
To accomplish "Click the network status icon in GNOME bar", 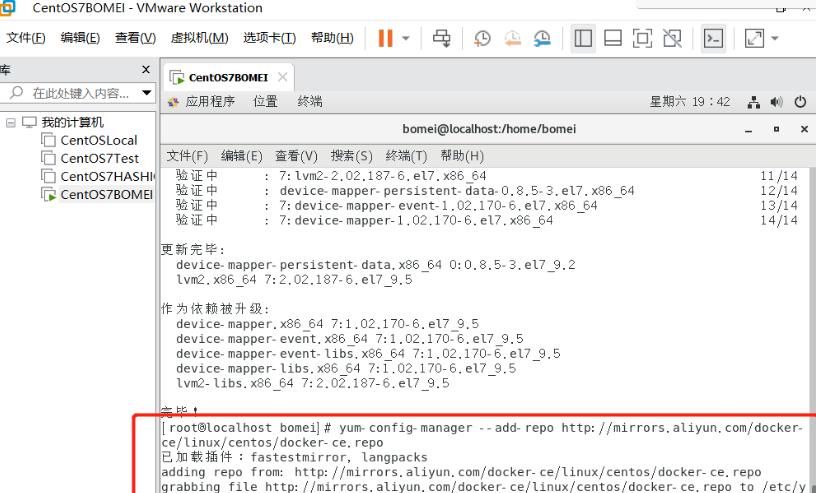I will (754, 102).
